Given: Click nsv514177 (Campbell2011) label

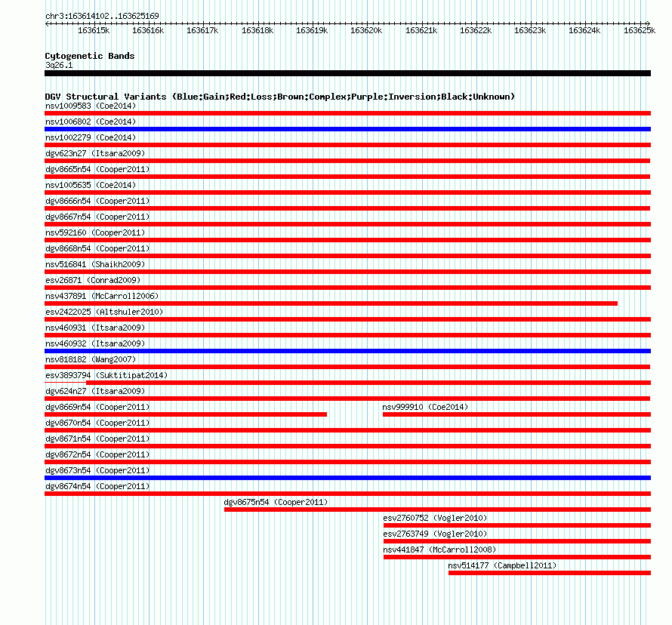Looking at the screenshot, I should tap(502, 565).
